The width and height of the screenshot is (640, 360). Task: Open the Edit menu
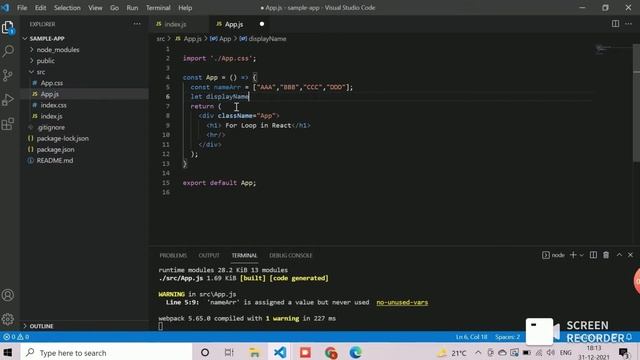click(x=40, y=8)
